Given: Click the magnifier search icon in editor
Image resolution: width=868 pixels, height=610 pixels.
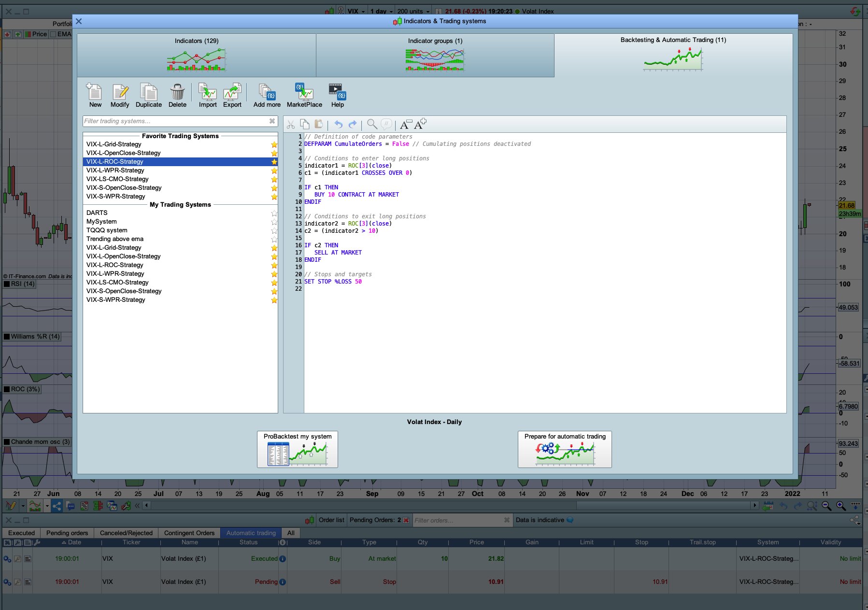Looking at the screenshot, I should click(x=372, y=125).
